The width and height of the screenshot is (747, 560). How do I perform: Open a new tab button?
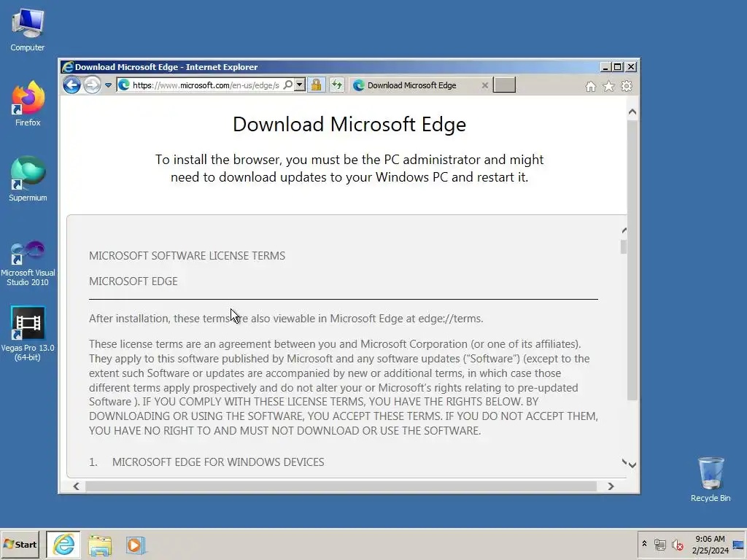click(504, 85)
